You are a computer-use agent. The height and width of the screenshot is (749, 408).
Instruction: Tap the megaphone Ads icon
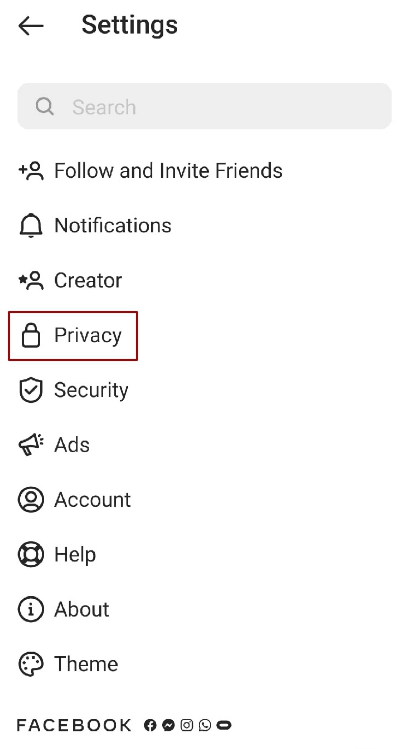tap(31, 445)
